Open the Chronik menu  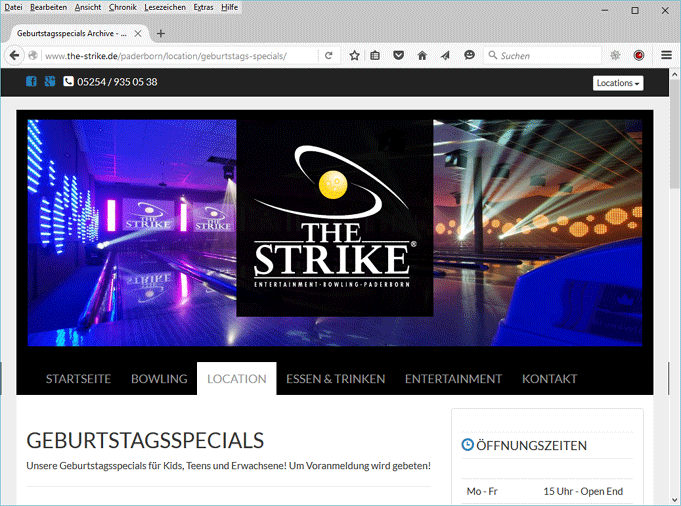pos(122,7)
